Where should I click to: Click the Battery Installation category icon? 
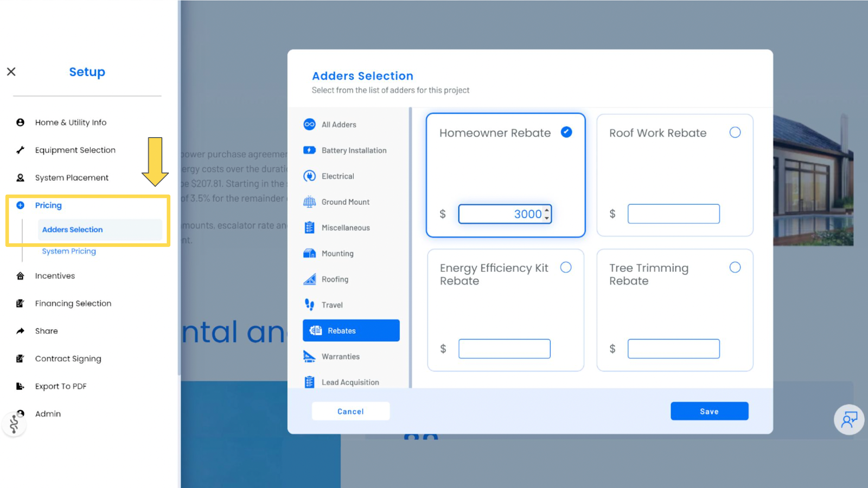pyautogui.click(x=309, y=150)
